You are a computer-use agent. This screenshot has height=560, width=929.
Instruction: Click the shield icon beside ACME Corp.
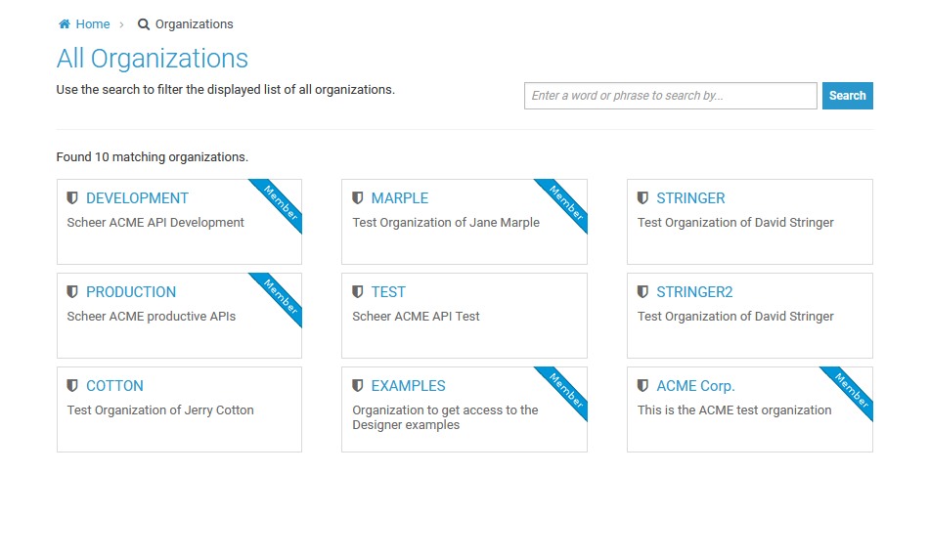[642, 386]
